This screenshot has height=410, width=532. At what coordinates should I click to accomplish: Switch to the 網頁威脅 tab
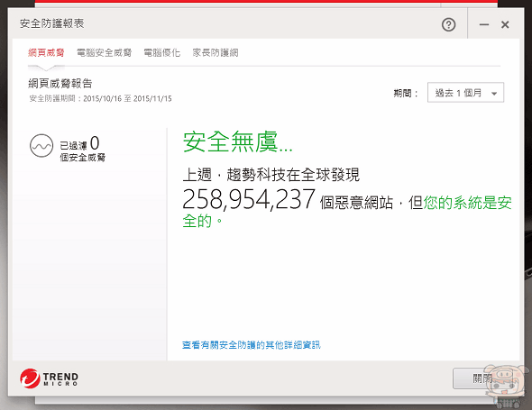tap(46, 52)
